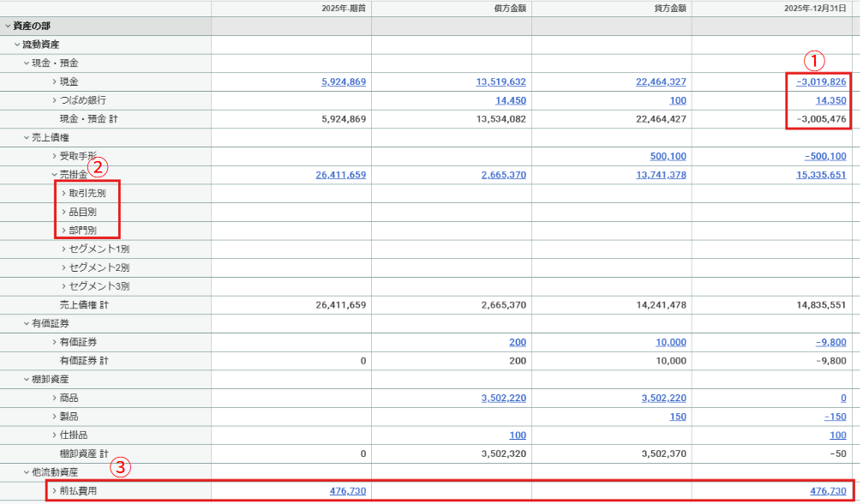This screenshot has width=863, height=504.
Task: Collapse the 現金・預金 group chevron
Action: coord(27,63)
